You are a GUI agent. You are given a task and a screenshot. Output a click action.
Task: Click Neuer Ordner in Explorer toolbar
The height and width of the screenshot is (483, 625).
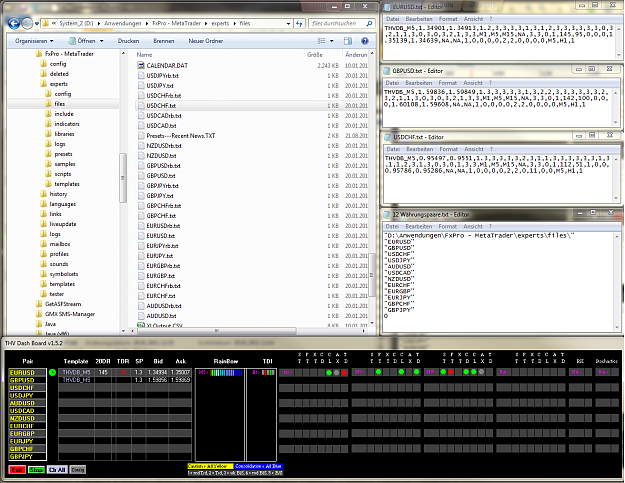point(206,41)
